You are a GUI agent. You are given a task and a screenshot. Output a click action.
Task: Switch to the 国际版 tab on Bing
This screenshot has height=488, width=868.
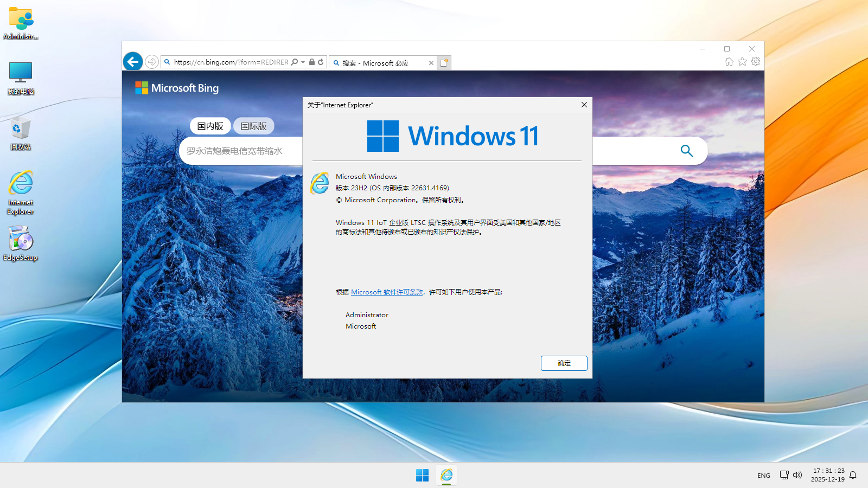(254, 126)
